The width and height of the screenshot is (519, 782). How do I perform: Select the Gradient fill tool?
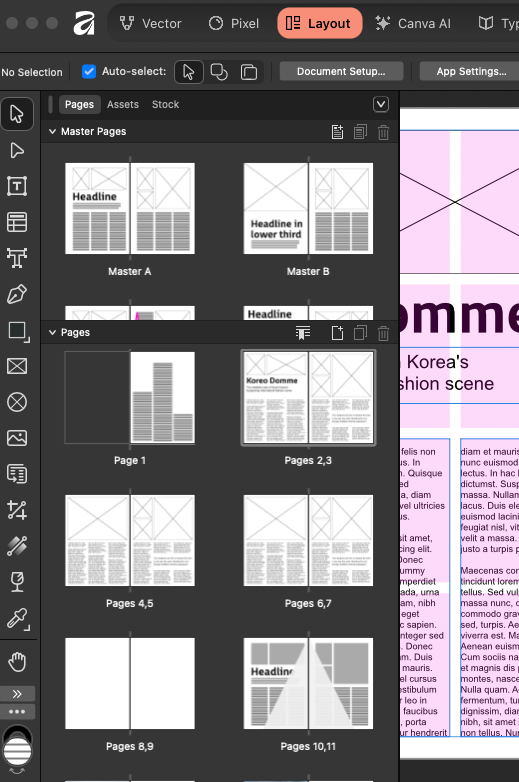17,546
